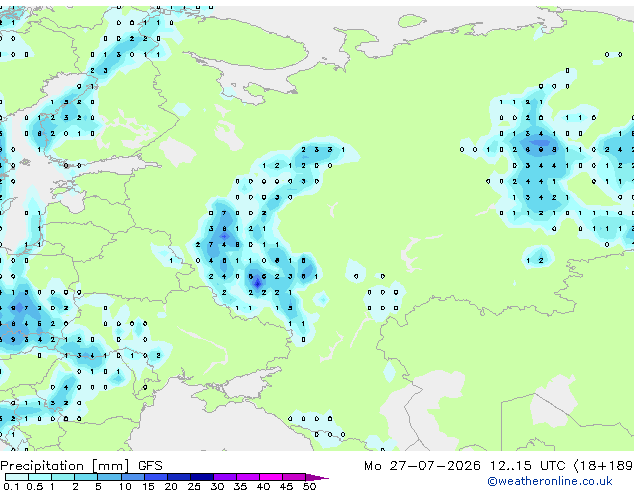This screenshot has height=490, width=634.
Task: Click the 20–25 mm legend color box
Action: [179, 477]
